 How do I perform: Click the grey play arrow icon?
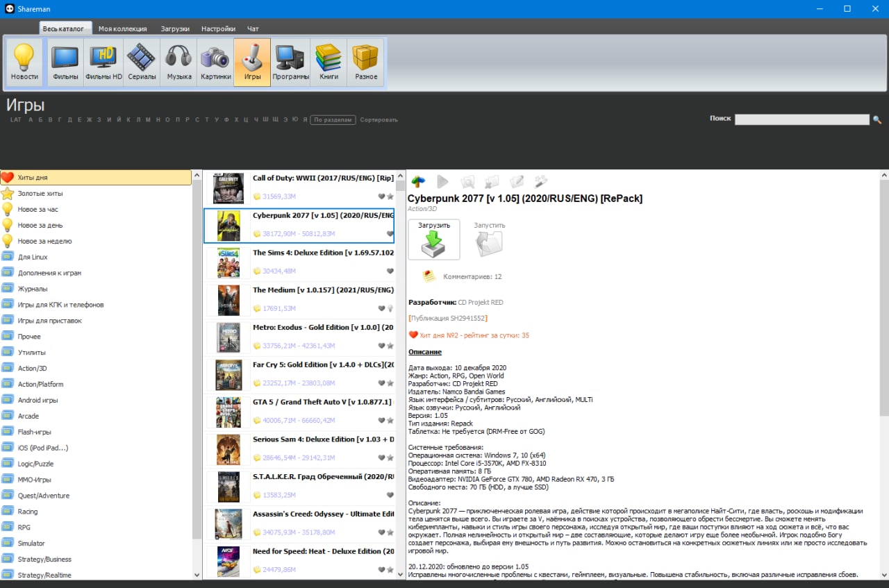(x=442, y=182)
